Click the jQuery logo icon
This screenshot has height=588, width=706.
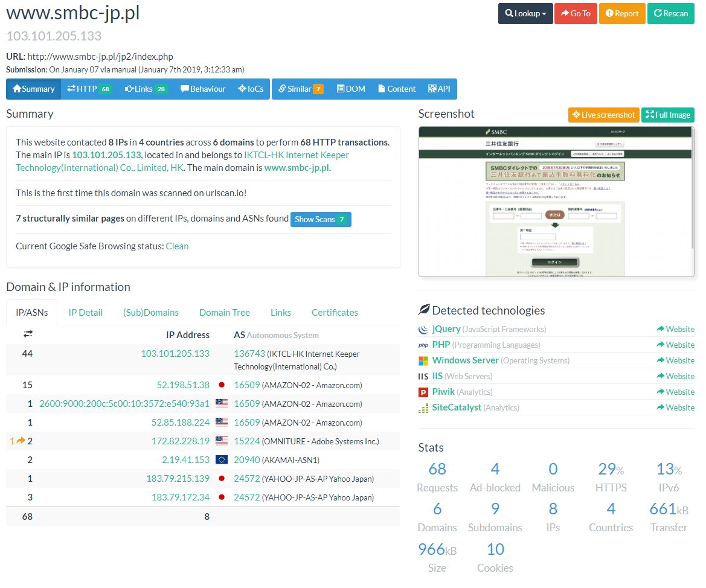423,330
